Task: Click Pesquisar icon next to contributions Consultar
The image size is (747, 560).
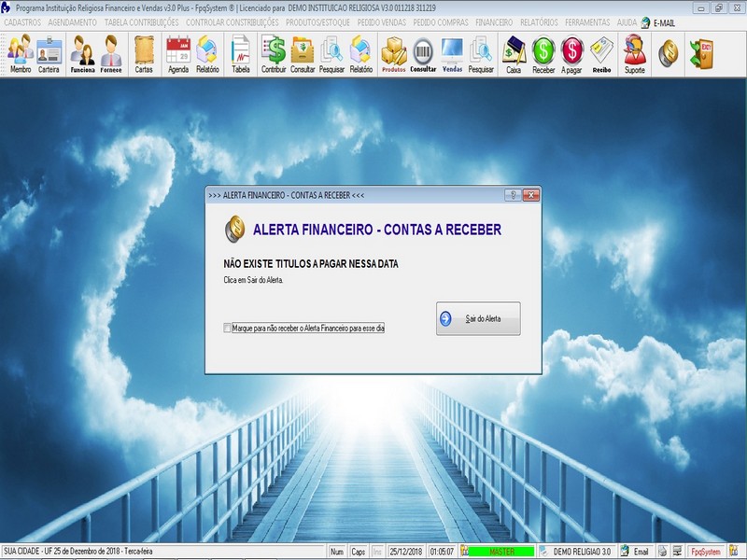Action: coord(331,54)
